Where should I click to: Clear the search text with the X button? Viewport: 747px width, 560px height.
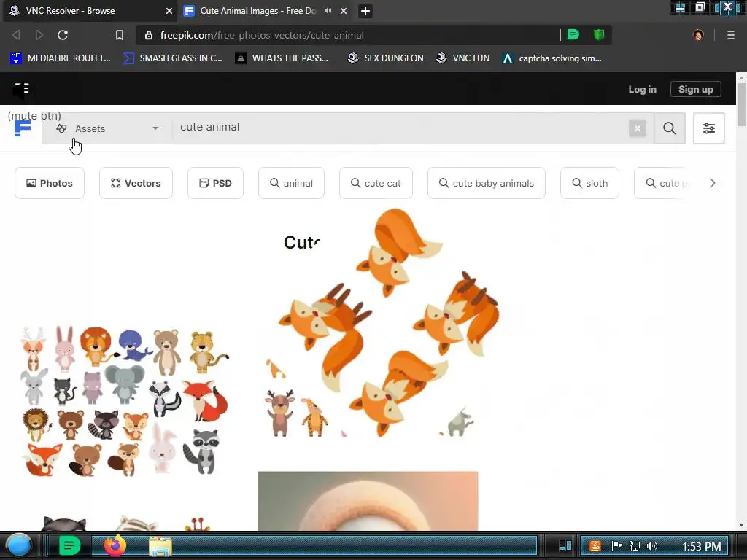(638, 128)
